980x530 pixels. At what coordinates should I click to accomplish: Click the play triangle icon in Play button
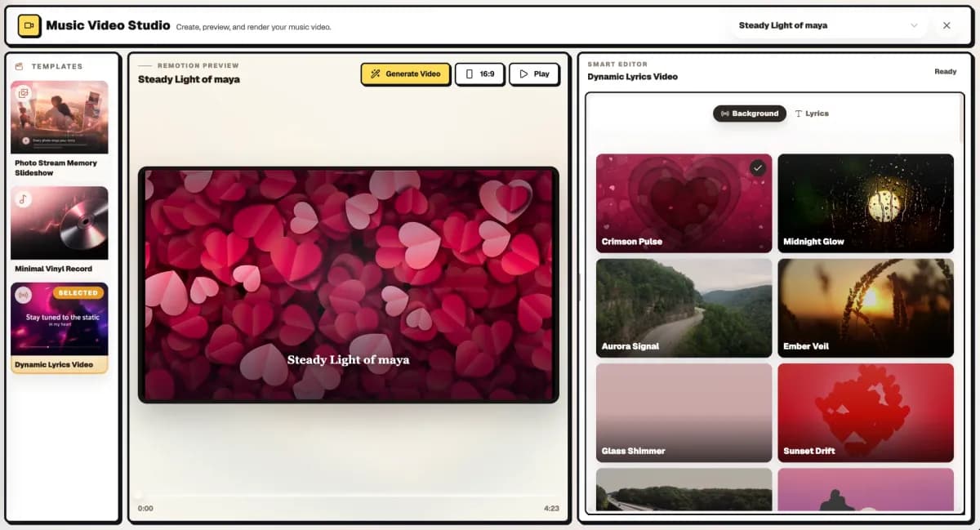pos(523,73)
